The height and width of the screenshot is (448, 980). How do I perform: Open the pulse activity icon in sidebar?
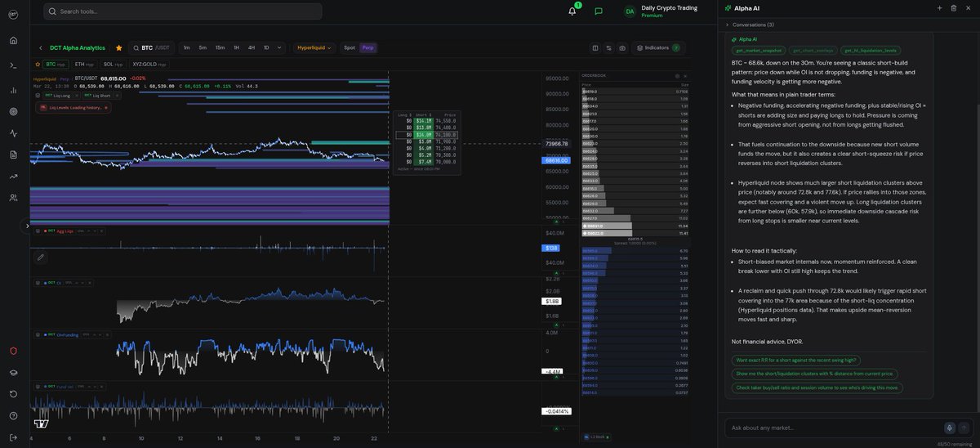tap(13, 132)
